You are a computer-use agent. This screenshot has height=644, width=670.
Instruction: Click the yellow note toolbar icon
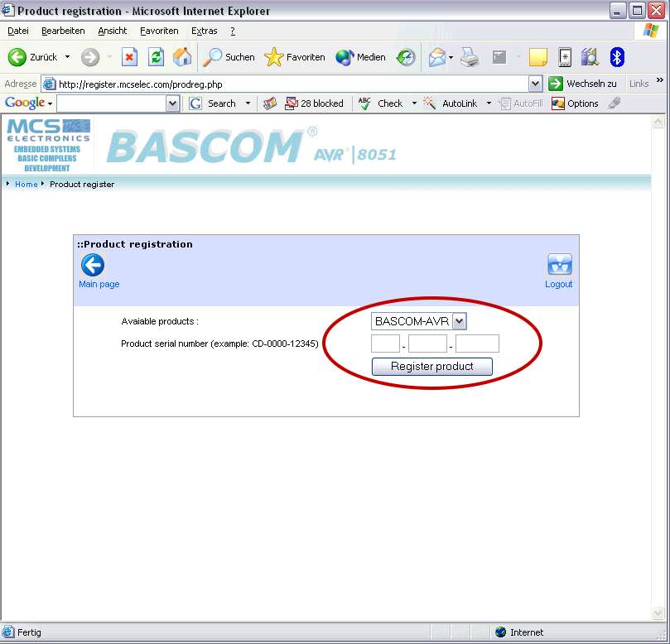click(538, 57)
